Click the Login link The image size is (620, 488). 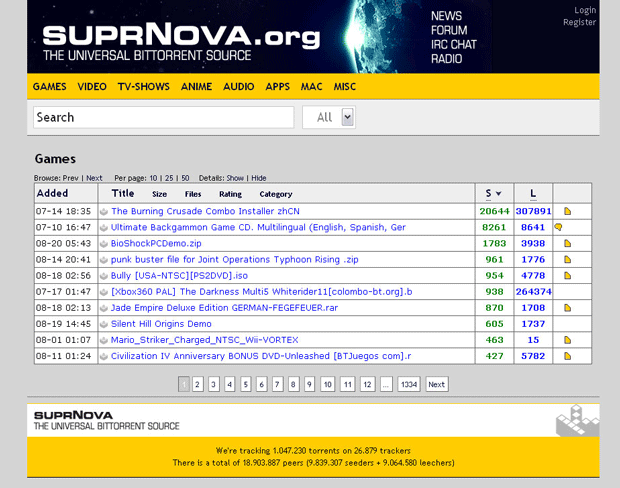[x=585, y=10]
